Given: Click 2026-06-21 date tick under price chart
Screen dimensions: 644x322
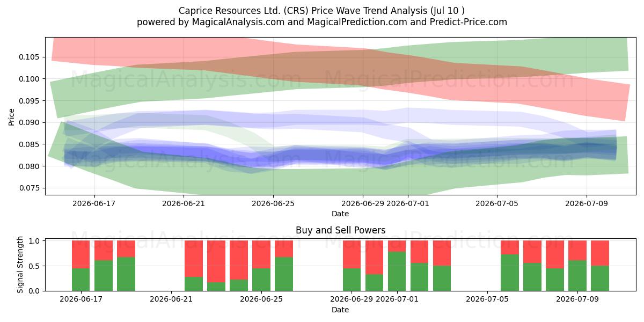Looking at the screenshot, I should pos(184,203).
